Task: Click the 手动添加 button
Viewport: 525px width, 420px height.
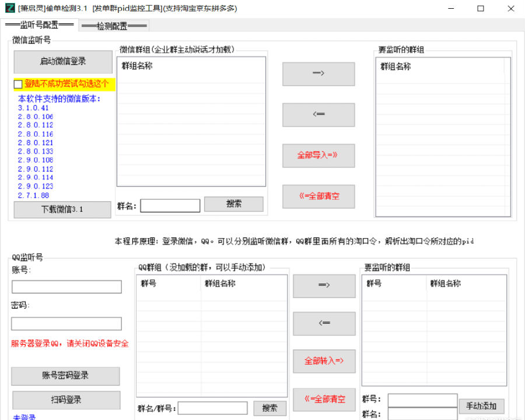Action: (481, 406)
